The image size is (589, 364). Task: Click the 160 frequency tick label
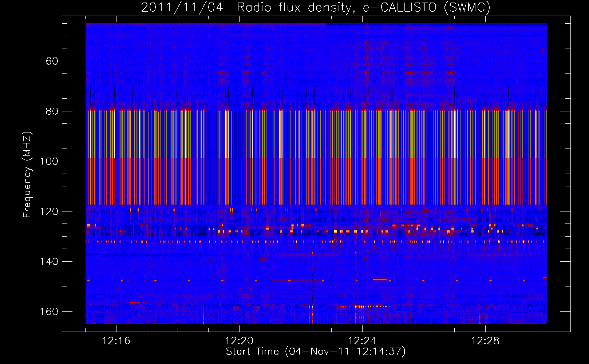click(49, 312)
